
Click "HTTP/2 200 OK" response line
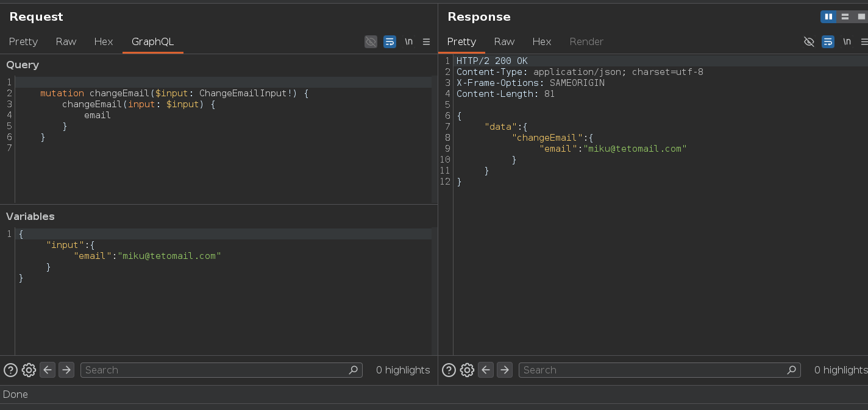[492, 61]
